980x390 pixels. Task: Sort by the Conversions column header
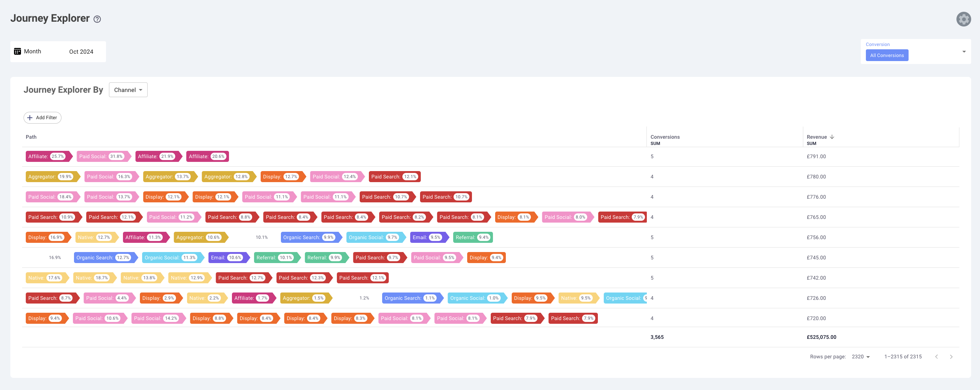665,137
